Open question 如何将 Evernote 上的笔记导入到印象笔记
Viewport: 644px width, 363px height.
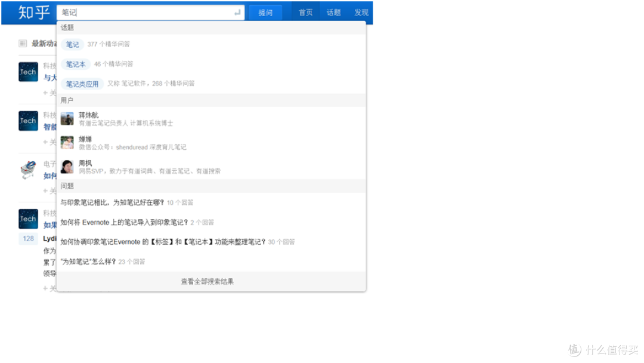211,222
